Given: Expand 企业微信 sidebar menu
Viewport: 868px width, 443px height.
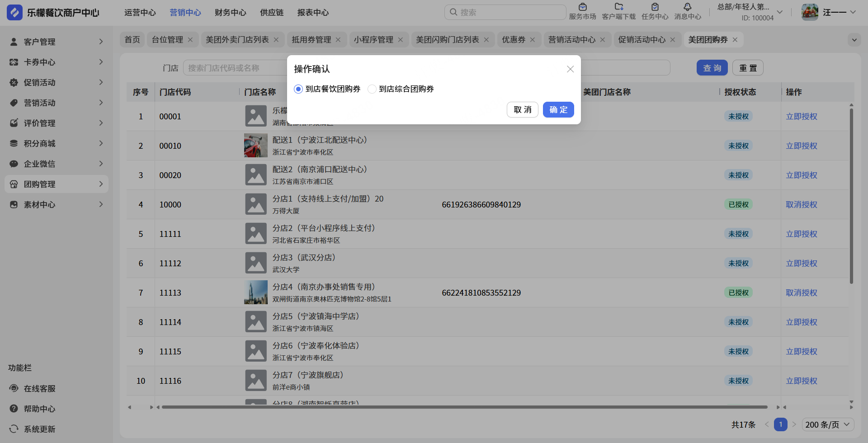Looking at the screenshot, I should coord(57,164).
